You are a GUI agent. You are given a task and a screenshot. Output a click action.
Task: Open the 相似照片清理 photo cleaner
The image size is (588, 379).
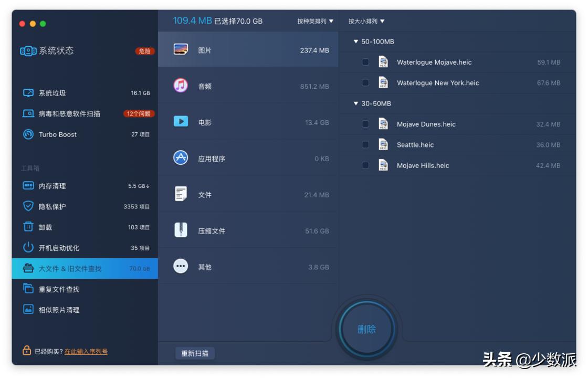[57, 309]
